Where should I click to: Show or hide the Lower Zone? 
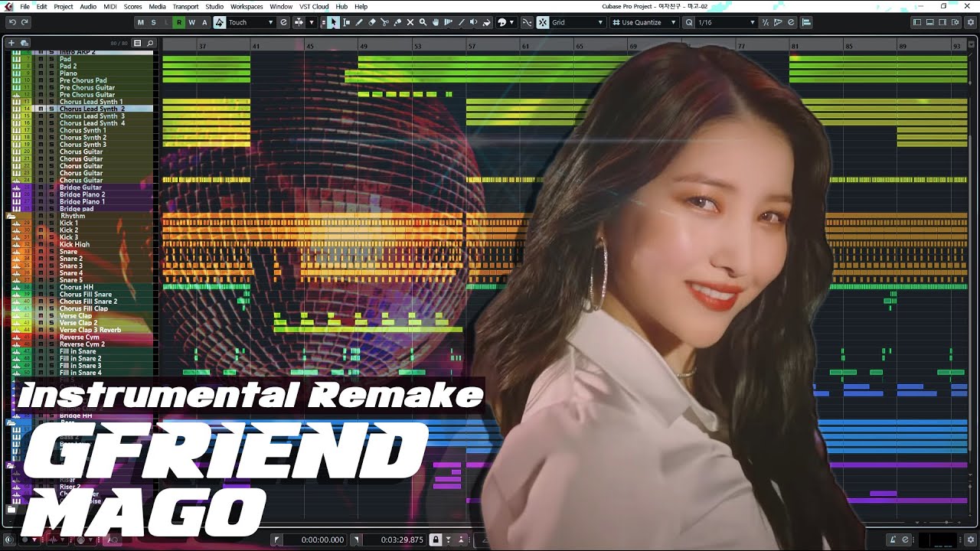[x=929, y=22]
